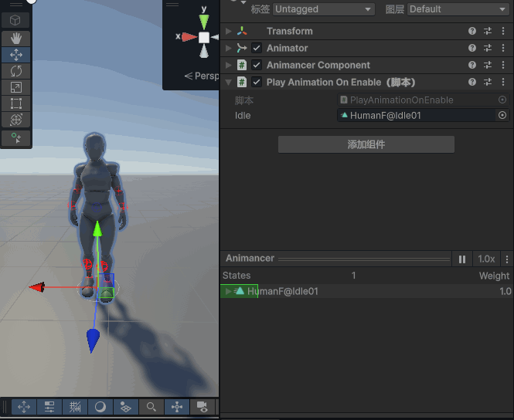Image resolution: width=514 pixels, height=420 pixels.
Task: Click the red X axis gizmo cone
Action: (189, 37)
